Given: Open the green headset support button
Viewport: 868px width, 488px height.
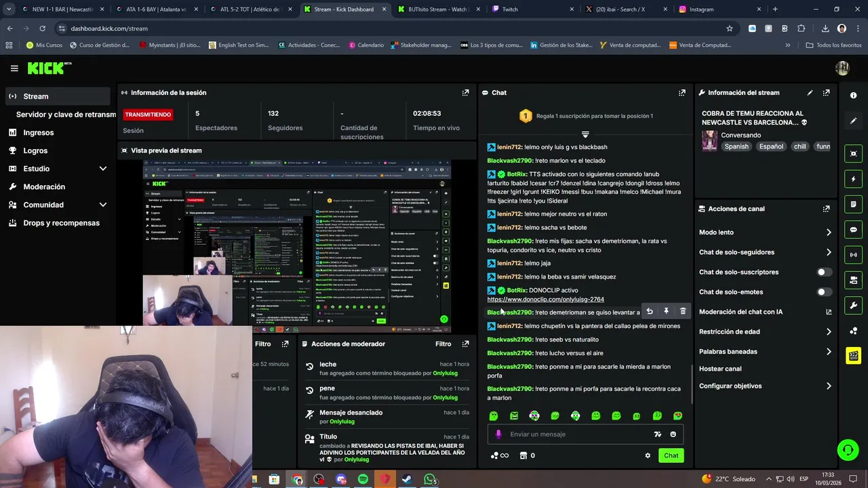Looking at the screenshot, I should click(847, 450).
